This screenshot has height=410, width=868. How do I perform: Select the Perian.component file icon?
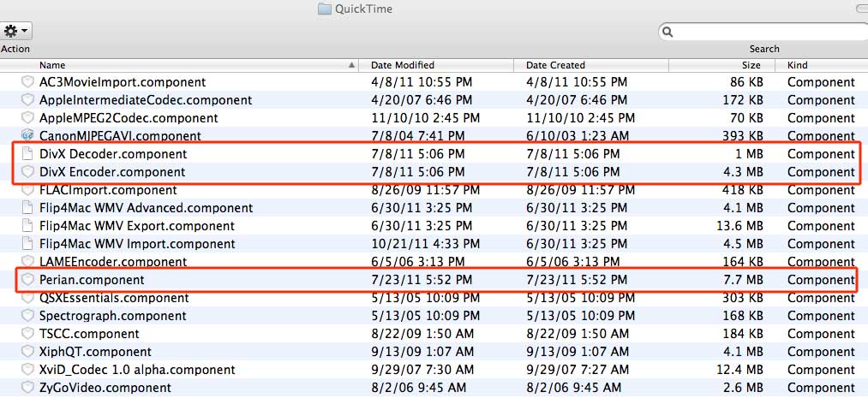point(27,280)
